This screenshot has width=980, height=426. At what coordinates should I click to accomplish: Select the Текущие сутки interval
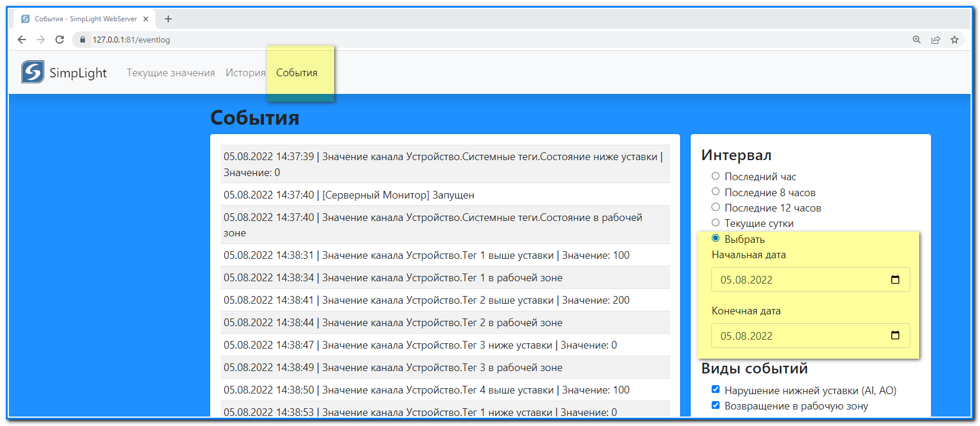(x=716, y=223)
